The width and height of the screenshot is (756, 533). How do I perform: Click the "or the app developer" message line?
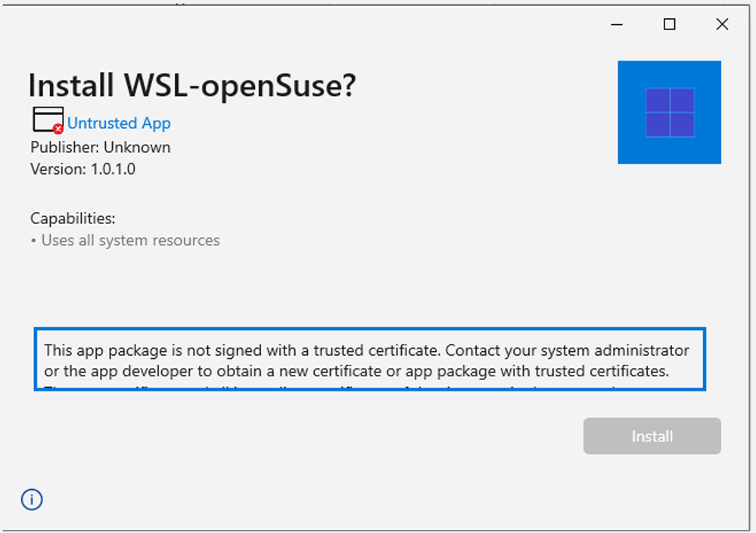pos(356,372)
